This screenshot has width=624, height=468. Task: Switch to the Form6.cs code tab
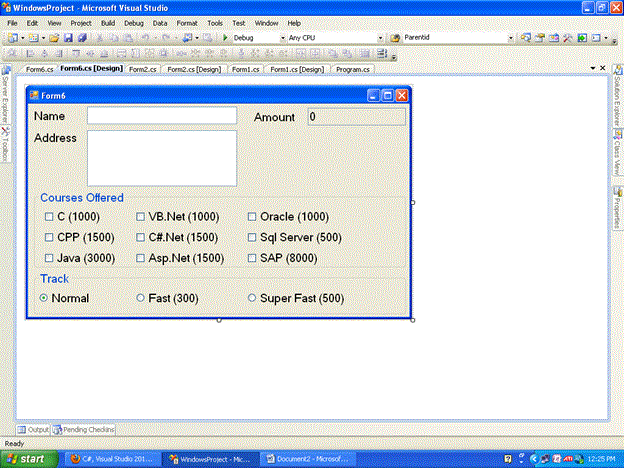pyautogui.click(x=39, y=69)
